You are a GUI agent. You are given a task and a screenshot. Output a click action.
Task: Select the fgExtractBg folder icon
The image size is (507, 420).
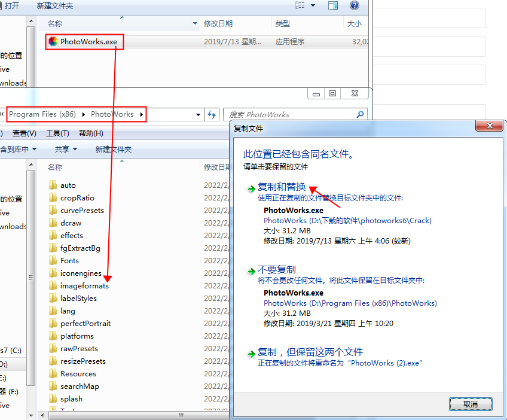tap(53, 248)
